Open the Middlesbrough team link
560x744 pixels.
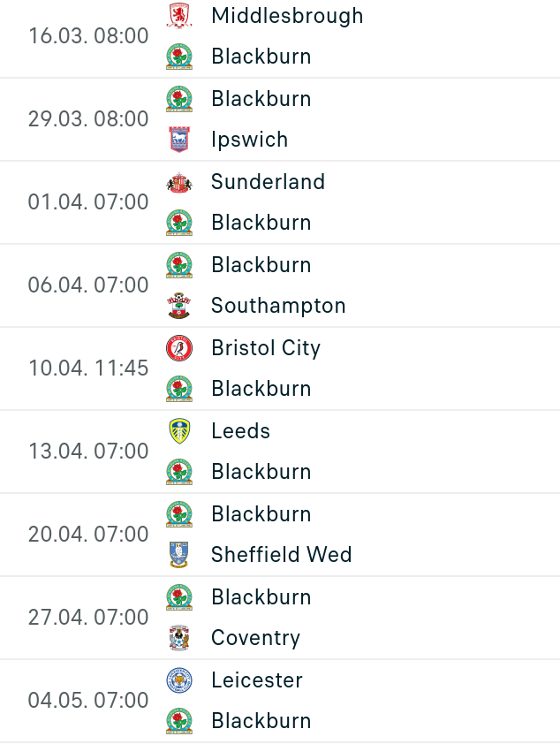[x=287, y=16]
